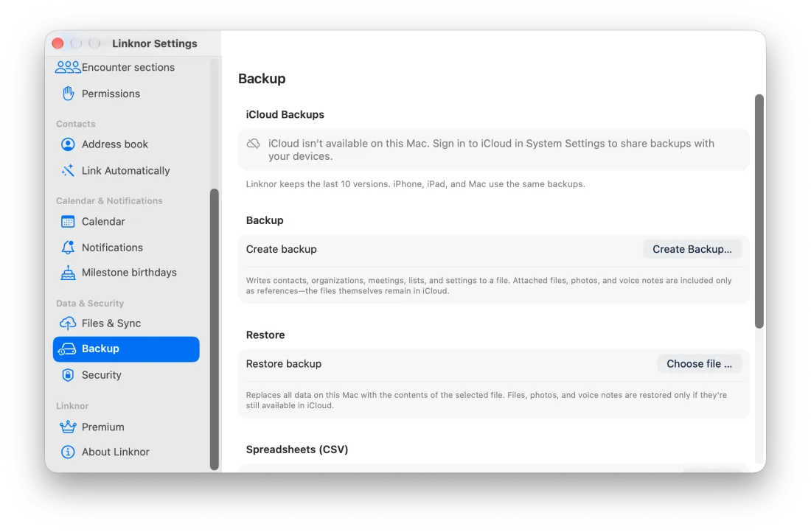Open the Files & Sync sidebar item

[x=126, y=323]
